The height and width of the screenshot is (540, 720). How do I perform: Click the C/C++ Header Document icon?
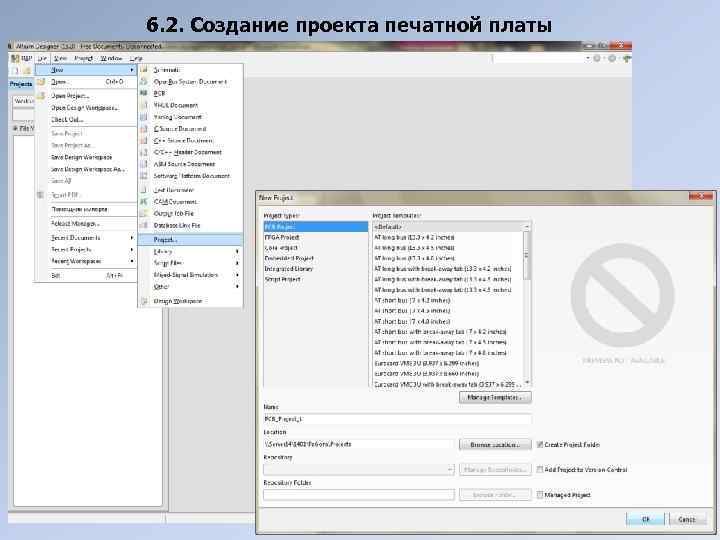click(x=144, y=152)
